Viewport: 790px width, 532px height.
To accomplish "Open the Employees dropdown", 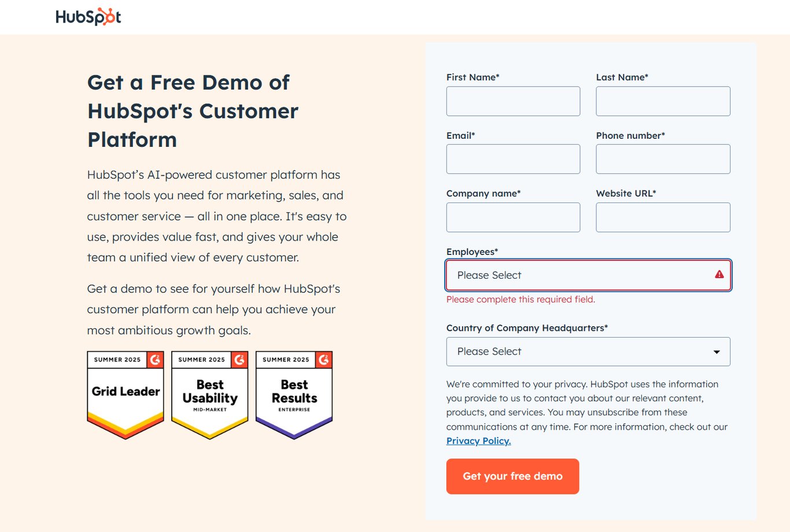I will (x=578, y=275).
